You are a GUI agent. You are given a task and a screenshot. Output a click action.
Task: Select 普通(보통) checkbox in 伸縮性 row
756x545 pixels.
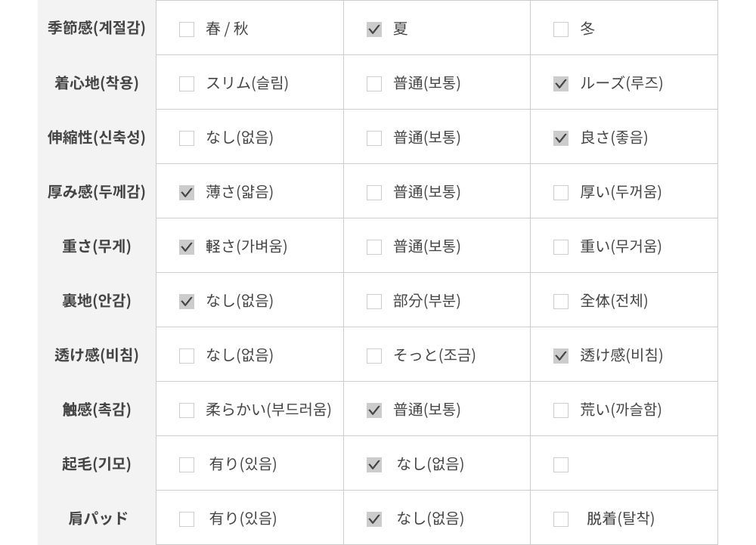click(x=374, y=138)
